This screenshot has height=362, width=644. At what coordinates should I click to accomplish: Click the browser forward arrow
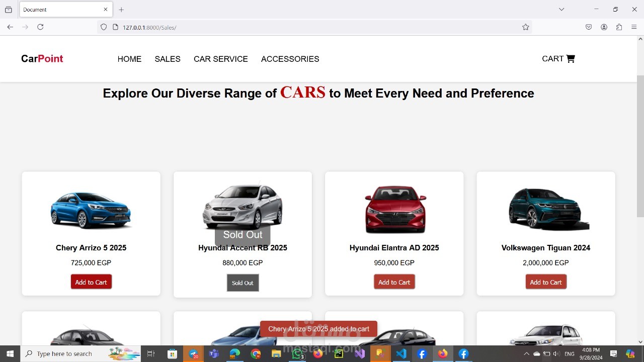[x=25, y=27]
